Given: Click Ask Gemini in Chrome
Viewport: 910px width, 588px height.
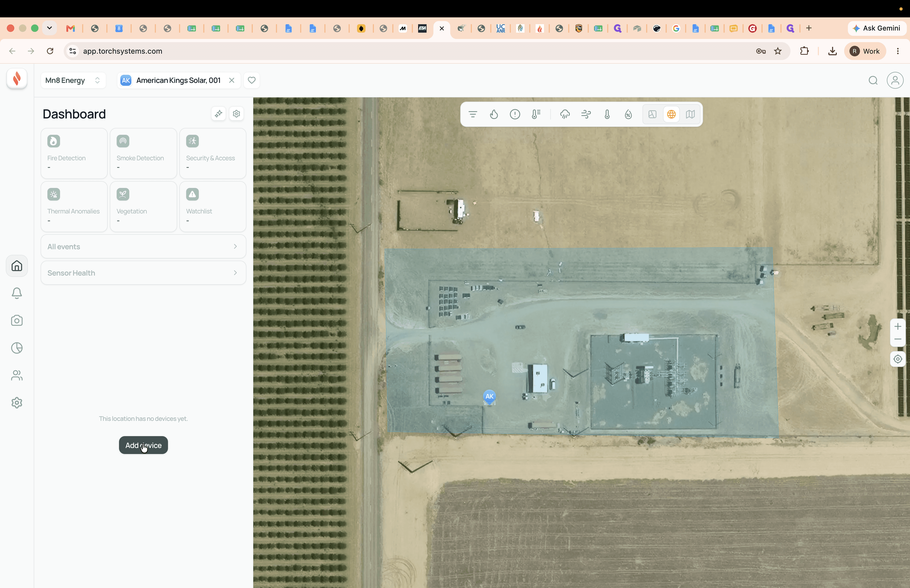Looking at the screenshot, I should (877, 28).
